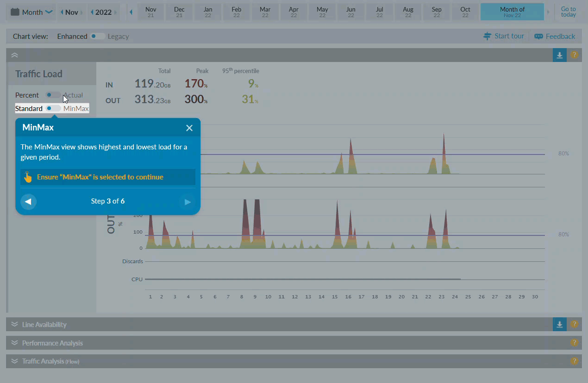Select Sep 22 in month timeline
The width and height of the screenshot is (588, 383).
point(436,12)
